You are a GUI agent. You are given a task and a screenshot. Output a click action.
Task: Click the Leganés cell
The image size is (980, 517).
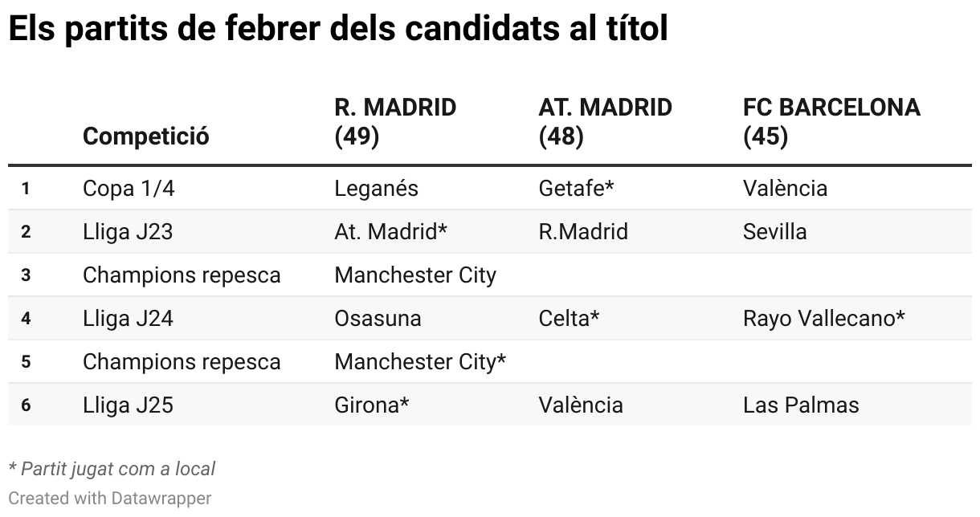(376, 189)
